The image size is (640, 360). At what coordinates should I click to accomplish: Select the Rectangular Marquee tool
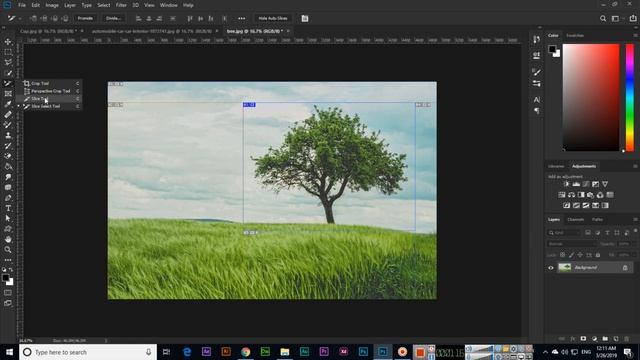point(8,52)
